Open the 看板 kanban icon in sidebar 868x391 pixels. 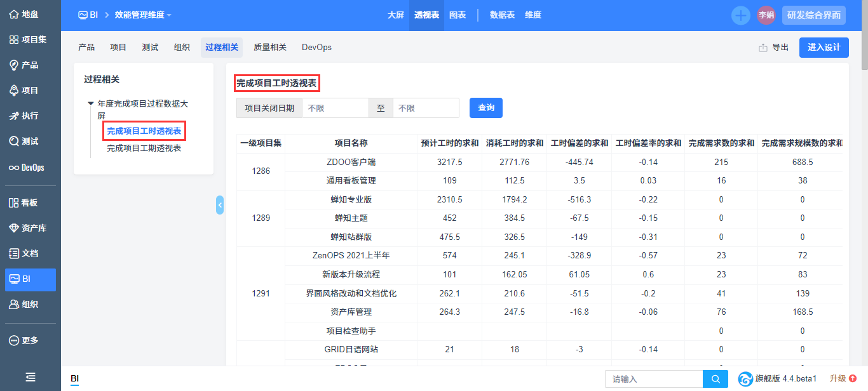click(x=14, y=203)
